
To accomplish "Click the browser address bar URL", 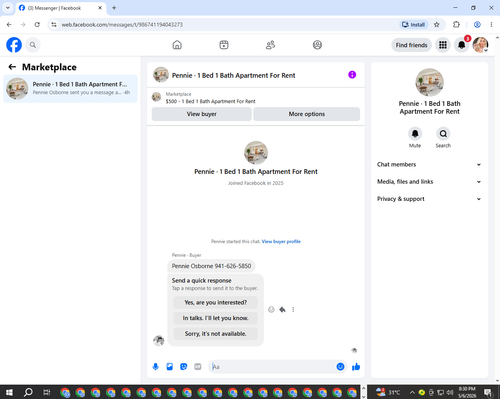I will click(x=122, y=25).
